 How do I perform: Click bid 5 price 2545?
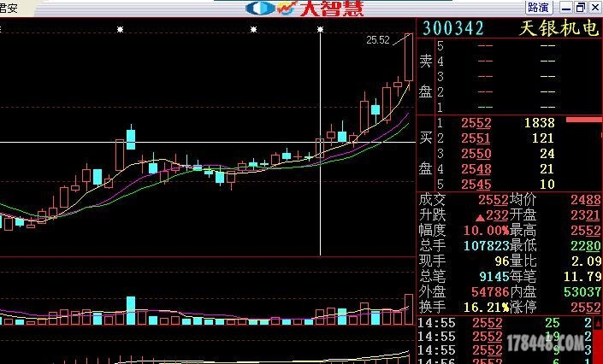(476, 185)
